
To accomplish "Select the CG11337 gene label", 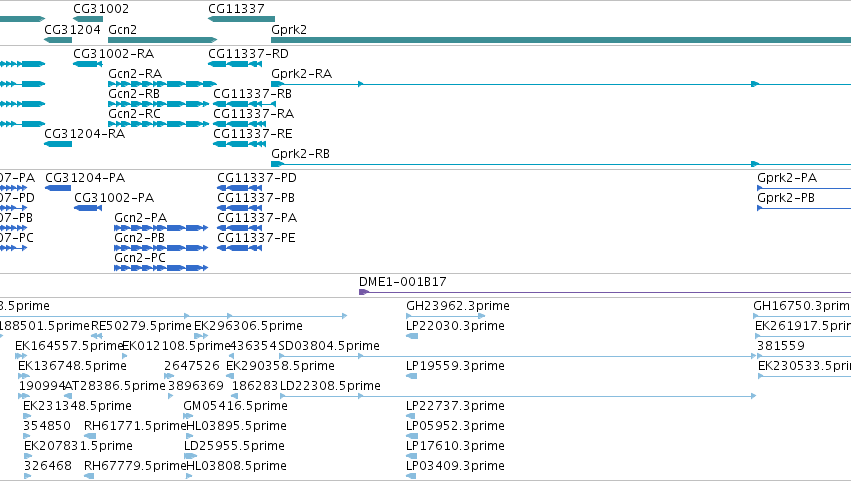I will coord(236,9).
